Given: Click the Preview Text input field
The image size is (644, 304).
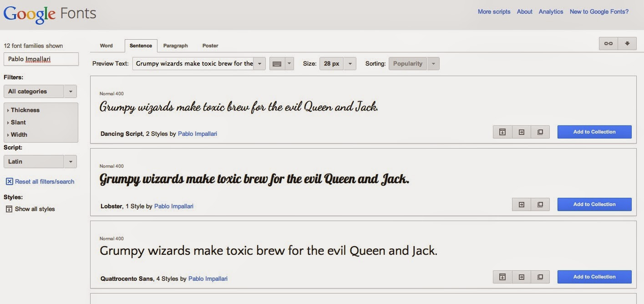Looking at the screenshot, I should [193, 64].
